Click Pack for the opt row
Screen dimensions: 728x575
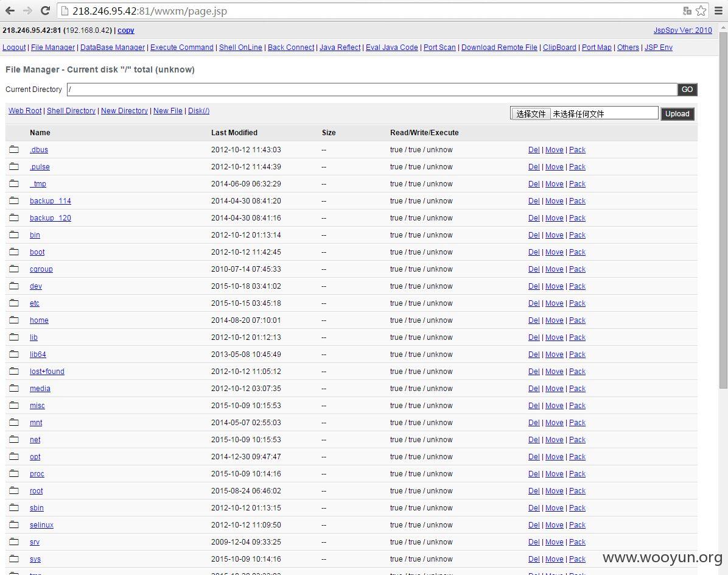coord(577,457)
